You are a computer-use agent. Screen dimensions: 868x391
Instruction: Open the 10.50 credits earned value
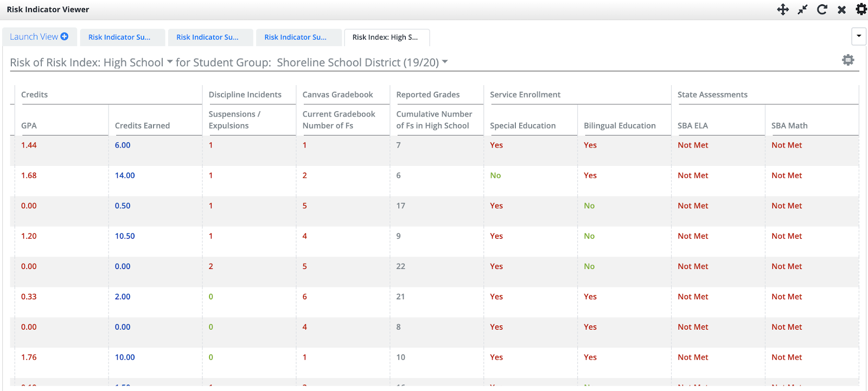125,236
